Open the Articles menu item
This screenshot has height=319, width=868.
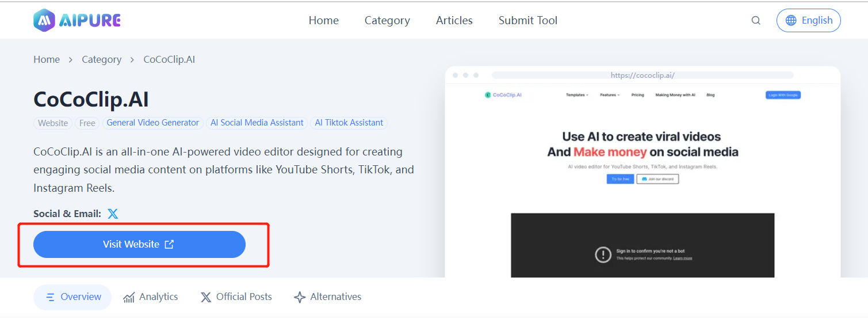(454, 21)
